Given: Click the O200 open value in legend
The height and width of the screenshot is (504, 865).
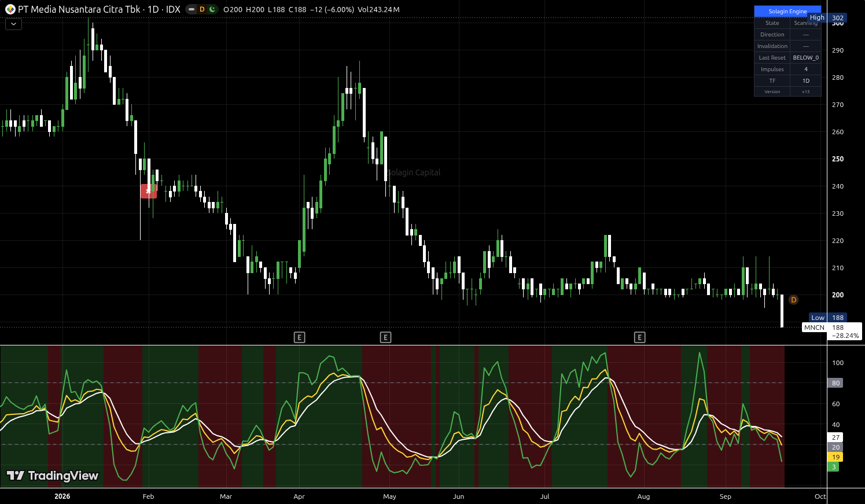Looking at the screenshot, I should point(233,10).
